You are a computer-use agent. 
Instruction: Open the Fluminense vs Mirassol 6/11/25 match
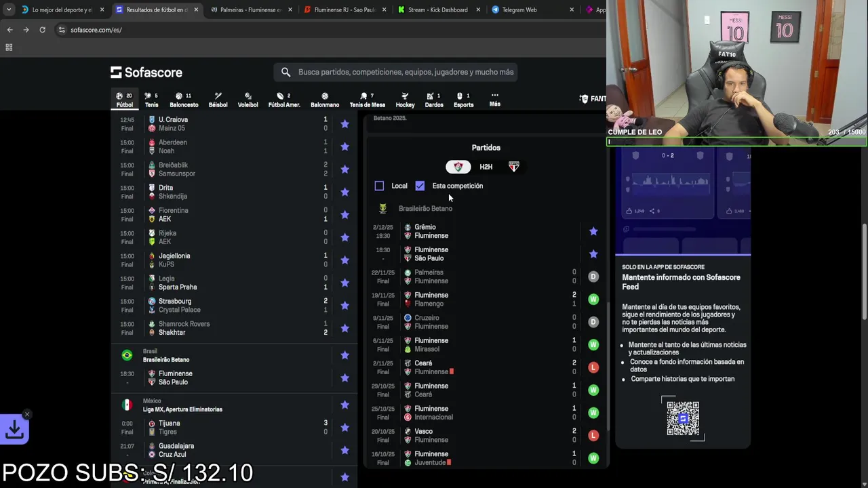point(486,345)
